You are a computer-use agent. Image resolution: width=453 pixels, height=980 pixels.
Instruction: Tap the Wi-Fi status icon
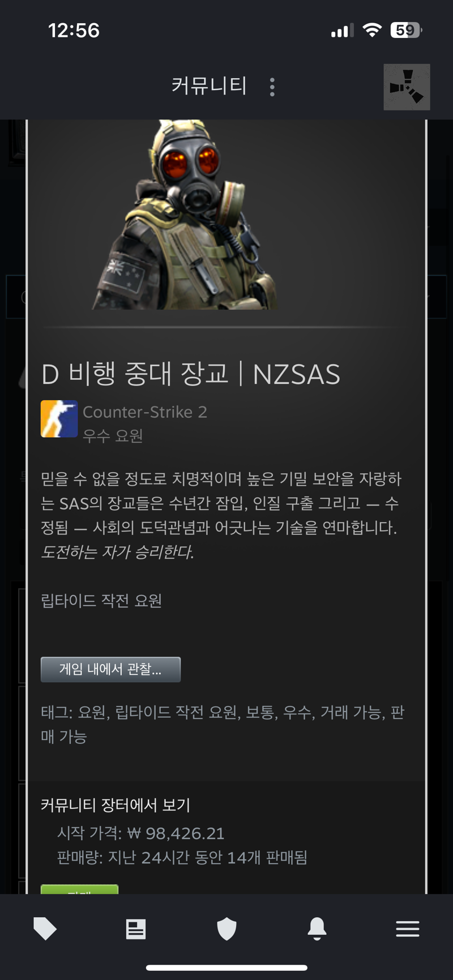tap(372, 30)
